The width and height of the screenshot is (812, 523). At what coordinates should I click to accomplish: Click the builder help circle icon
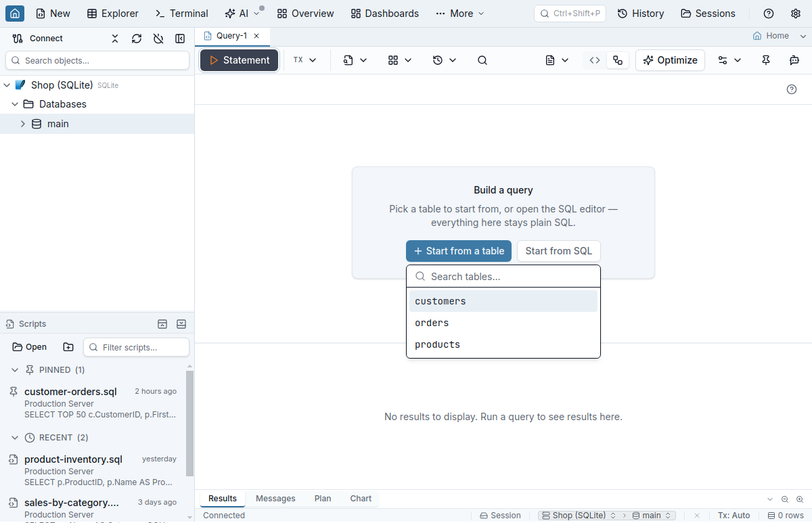pyautogui.click(x=792, y=89)
